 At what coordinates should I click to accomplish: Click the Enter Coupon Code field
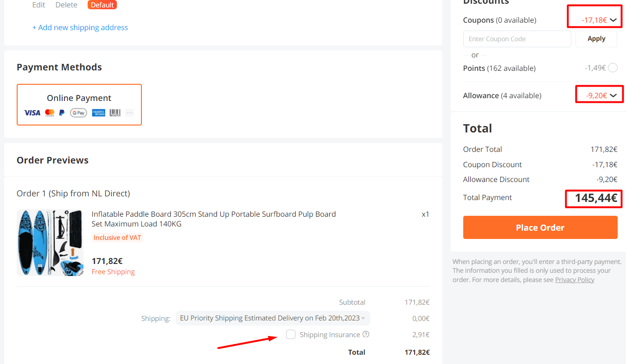pyautogui.click(x=517, y=39)
